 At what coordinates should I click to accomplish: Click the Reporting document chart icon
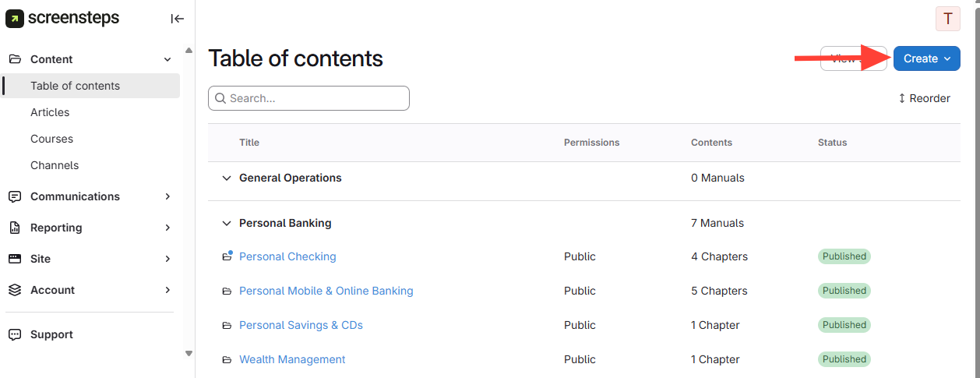tap(15, 228)
